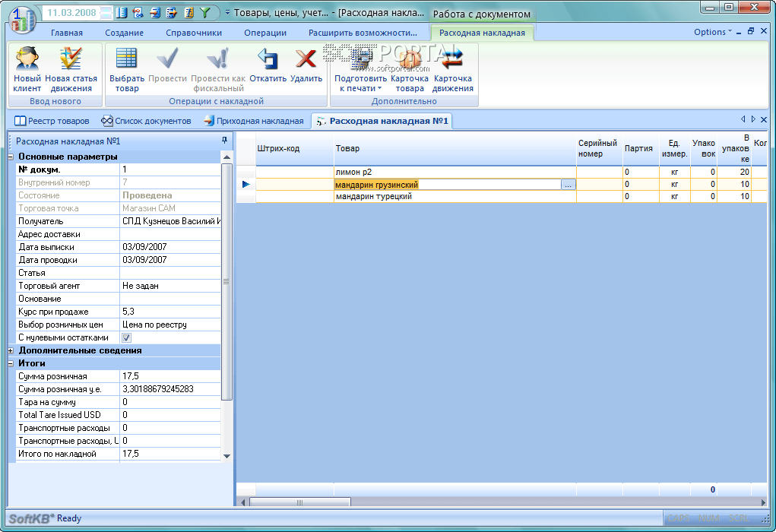Screen dimensions: 776x532
Task: Click the date field showing 11.03.2008
Action: pos(71,12)
